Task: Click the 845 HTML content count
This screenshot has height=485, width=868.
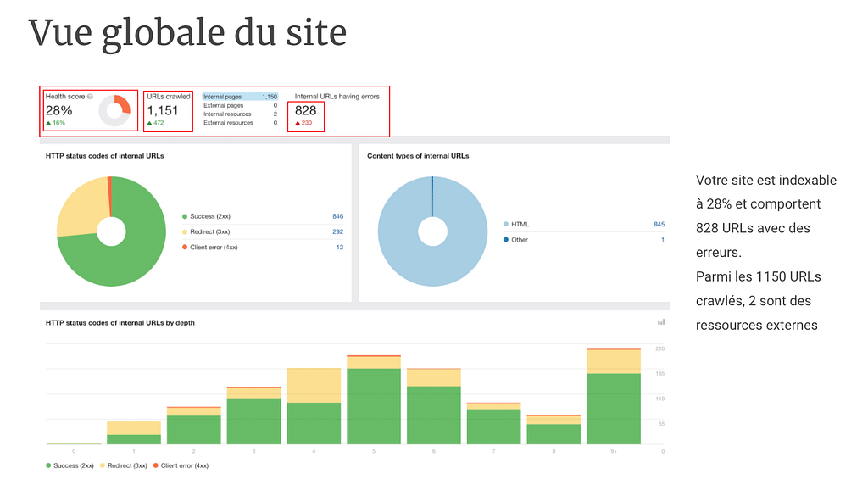Action: tap(659, 225)
